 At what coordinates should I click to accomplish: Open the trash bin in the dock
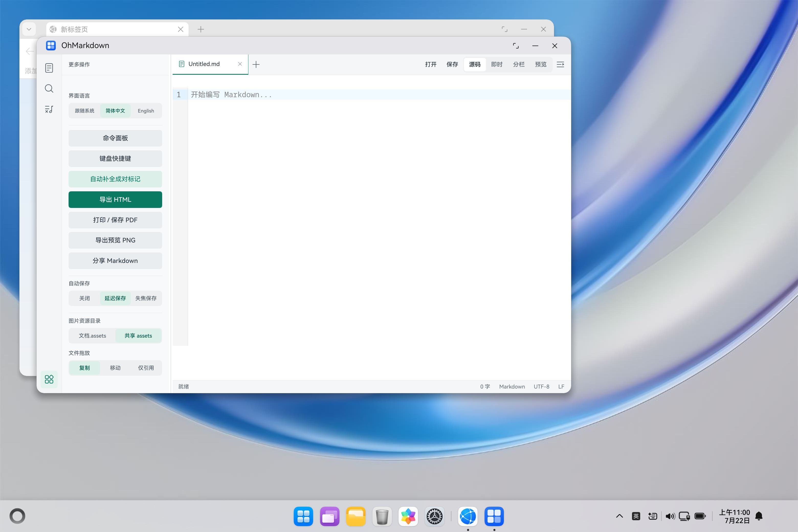[x=382, y=516]
